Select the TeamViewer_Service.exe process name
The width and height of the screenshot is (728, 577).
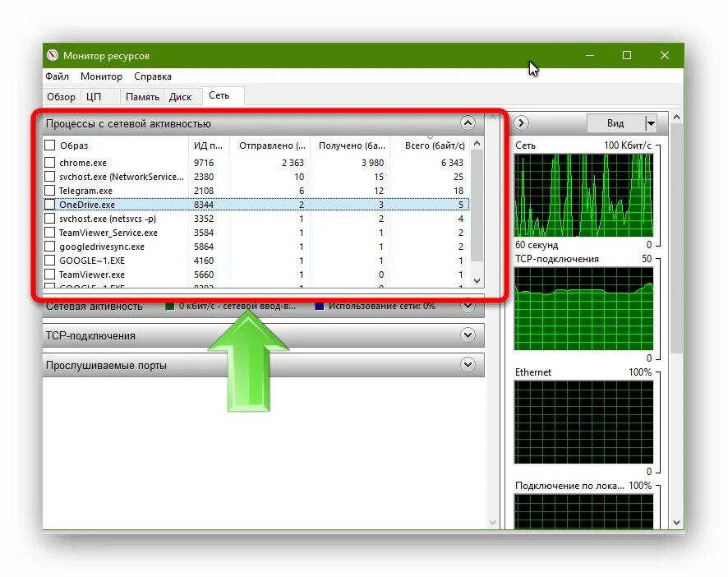[108, 233]
